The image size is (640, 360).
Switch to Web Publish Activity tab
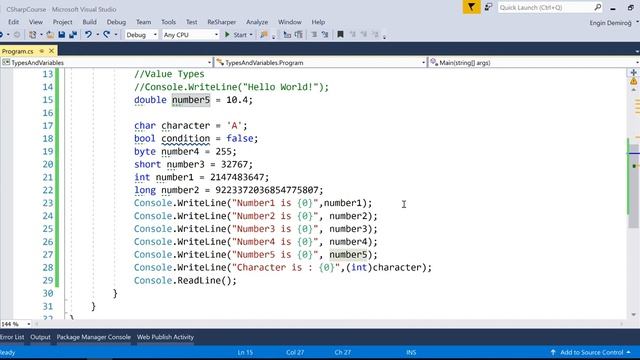coord(165,337)
